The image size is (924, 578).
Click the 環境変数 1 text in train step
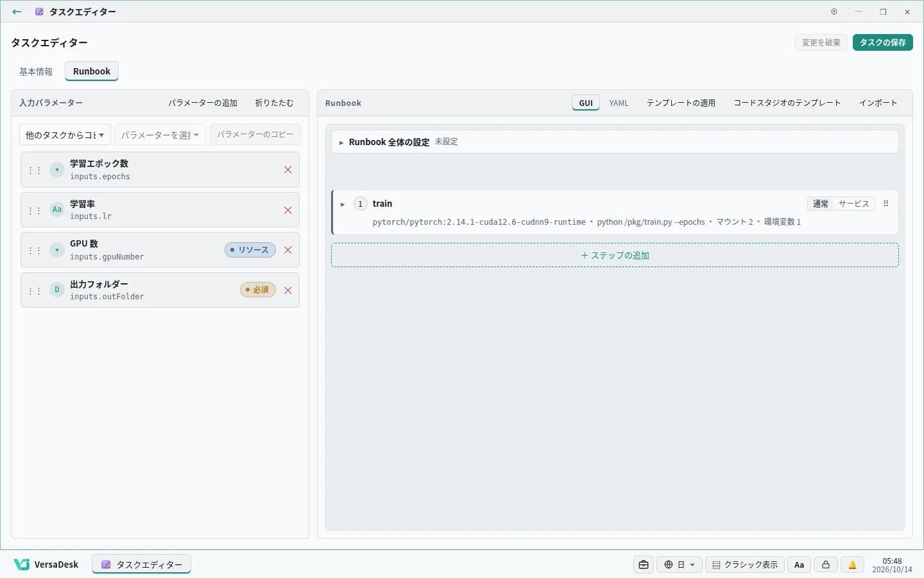(x=782, y=222)
